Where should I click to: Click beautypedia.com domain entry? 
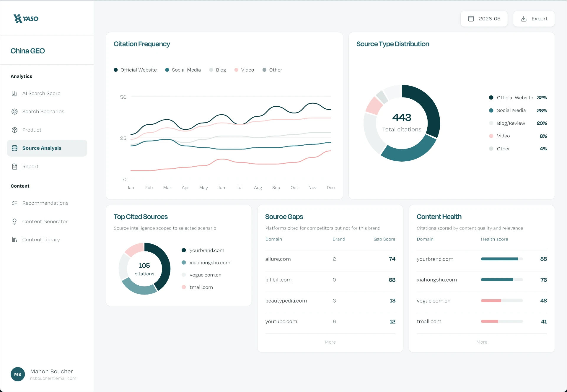[x=286, y=301]
